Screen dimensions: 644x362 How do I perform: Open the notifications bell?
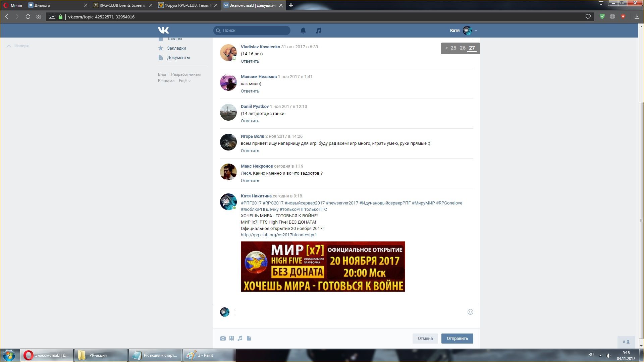(x=303, y=31)
